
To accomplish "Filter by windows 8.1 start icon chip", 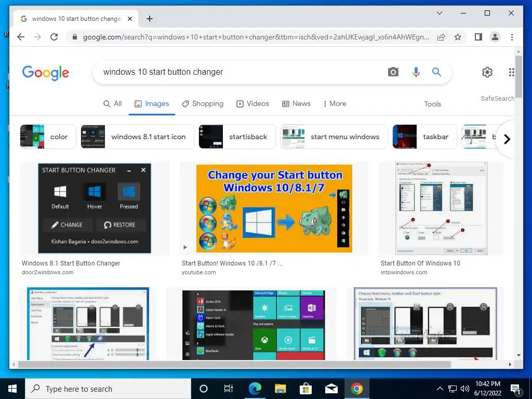I will (137, 137).
